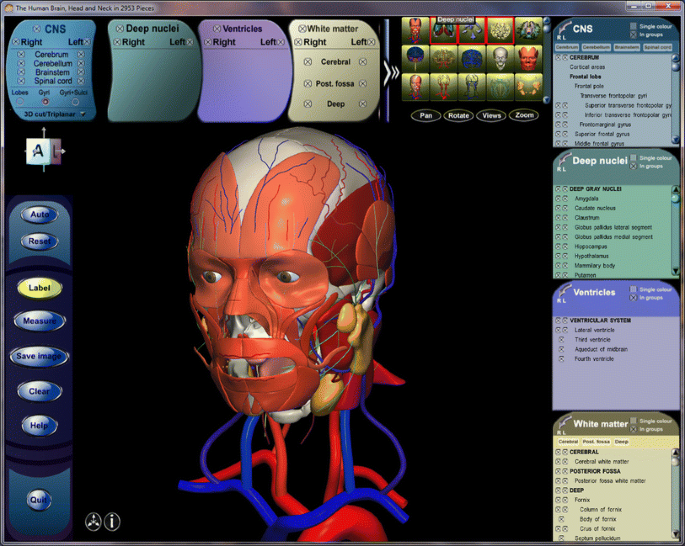
Task: Open the Brainstem tab in CNS list
Action: (626, 47)
